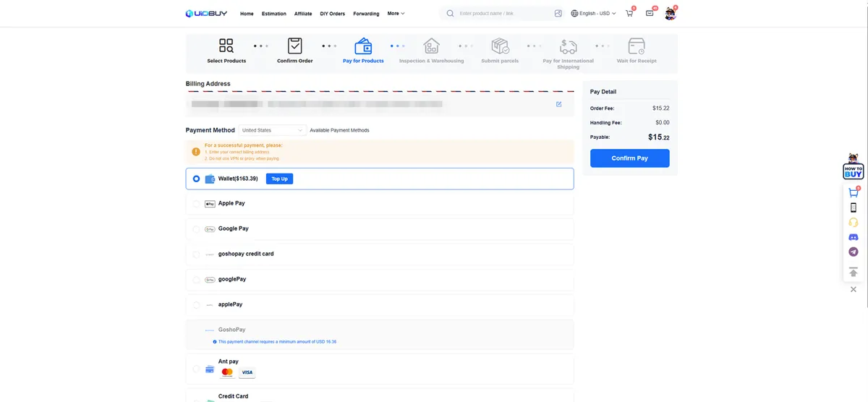Open DIY Orders page
This screenshot has width=868, height=402.
[x=333, y=14]
